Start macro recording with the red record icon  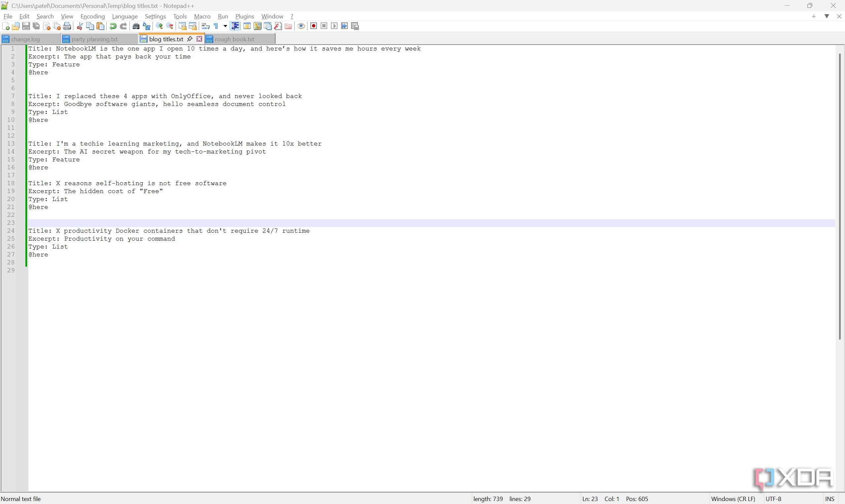314,26
